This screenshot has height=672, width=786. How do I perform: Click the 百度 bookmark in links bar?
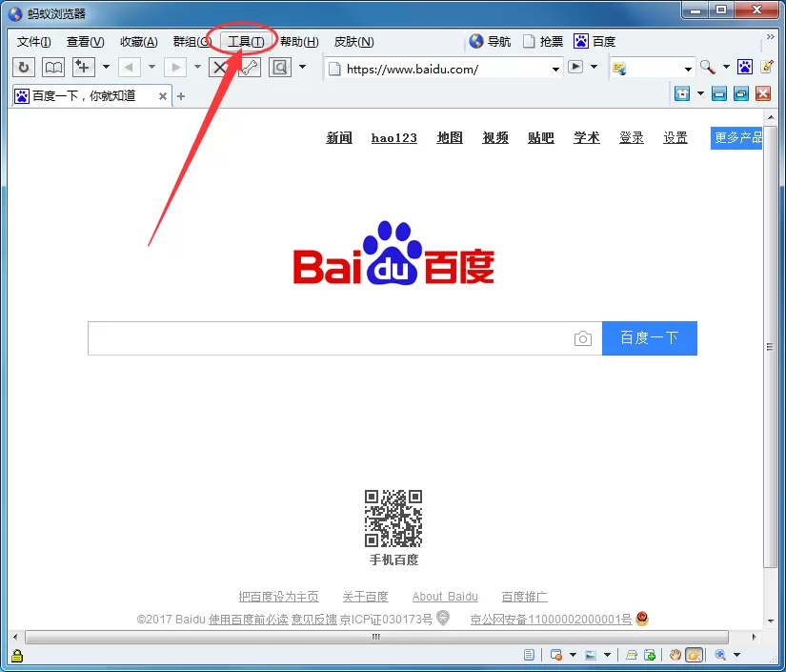point(595,42)
